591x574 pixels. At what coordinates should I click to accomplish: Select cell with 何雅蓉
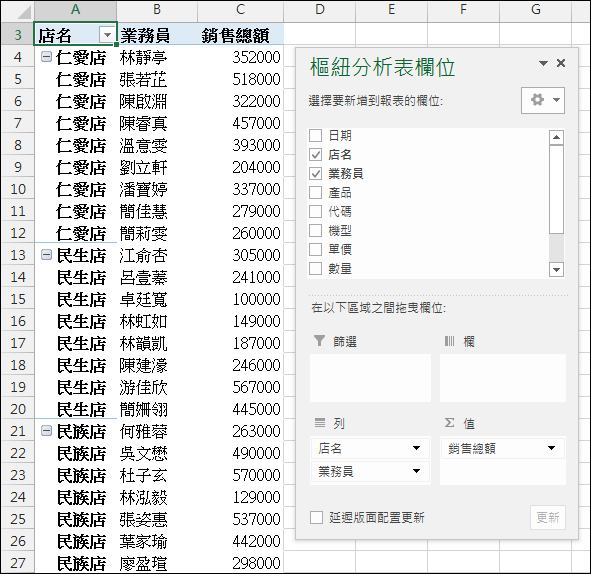tap(157, 431)
